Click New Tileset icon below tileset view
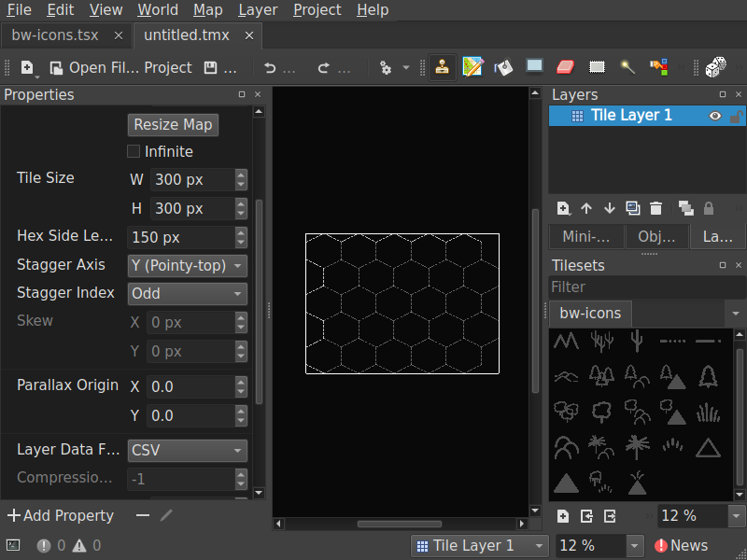 (563, 516)
